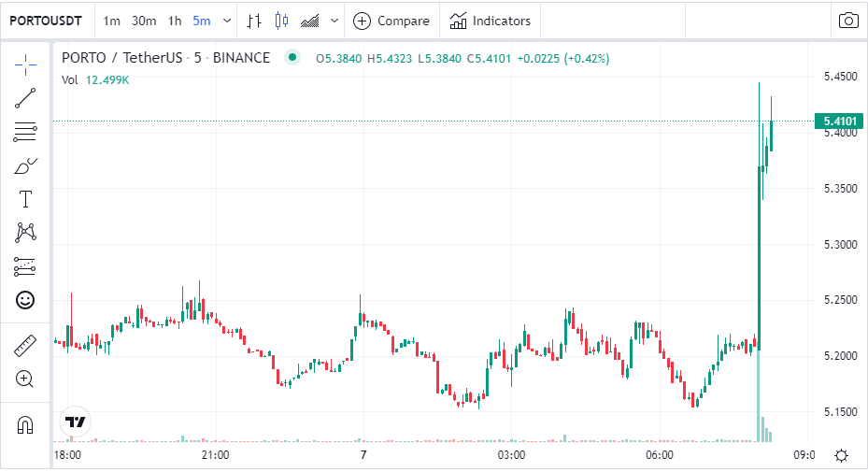Take a chart snapshot with camera icon
Viewport: 868px width, 472px height.
tap(848, 21)
